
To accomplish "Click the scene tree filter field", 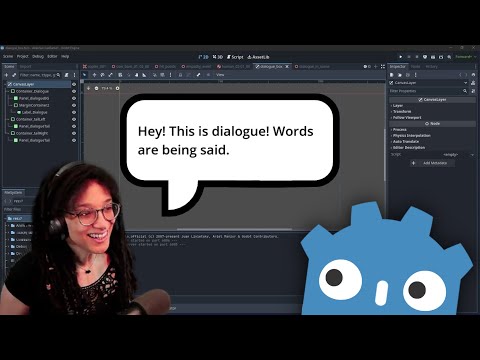I will [40, 75].
